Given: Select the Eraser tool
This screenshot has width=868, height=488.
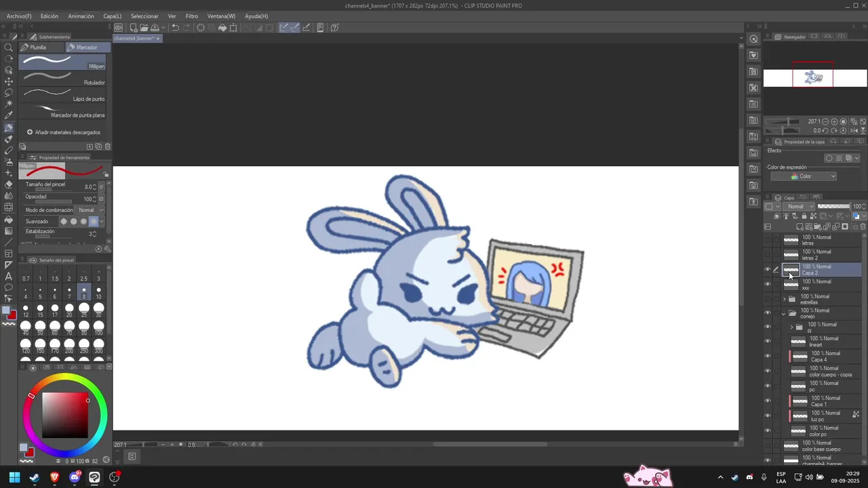Looking at the screenshot, I should point(9,184).
